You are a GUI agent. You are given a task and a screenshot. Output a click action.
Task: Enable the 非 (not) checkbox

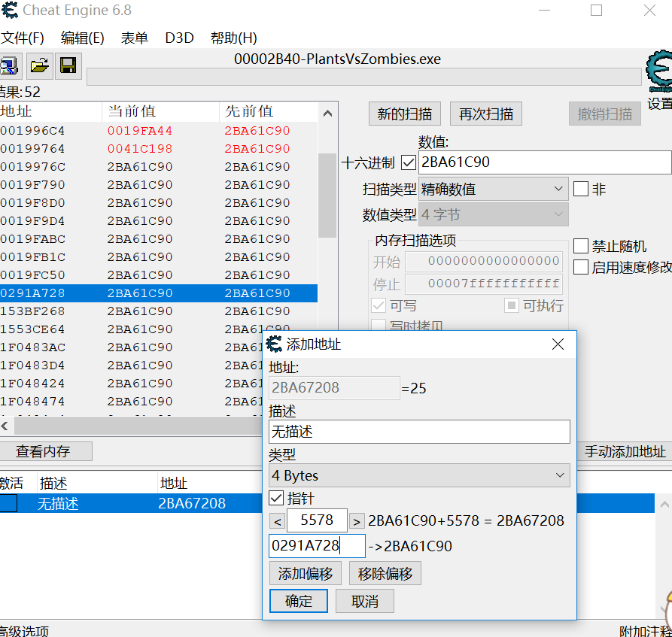(581, 189)
